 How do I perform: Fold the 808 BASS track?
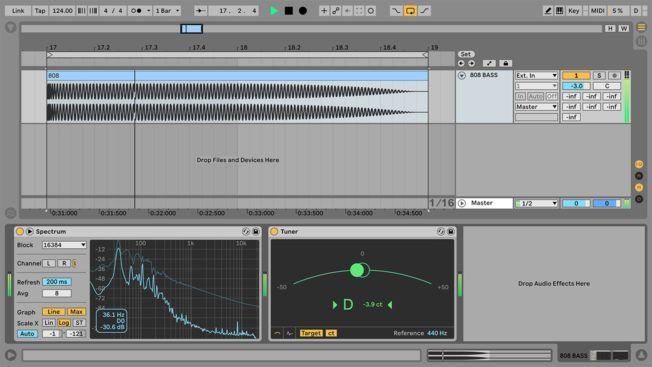click(462, 76)
